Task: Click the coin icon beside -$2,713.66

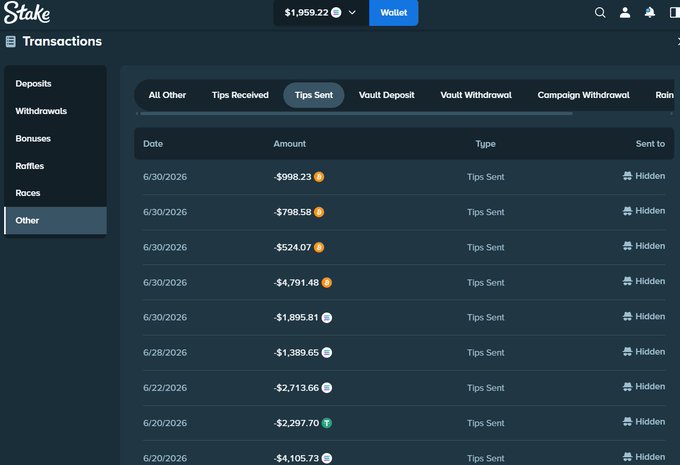Action: (x=327, y=388)
